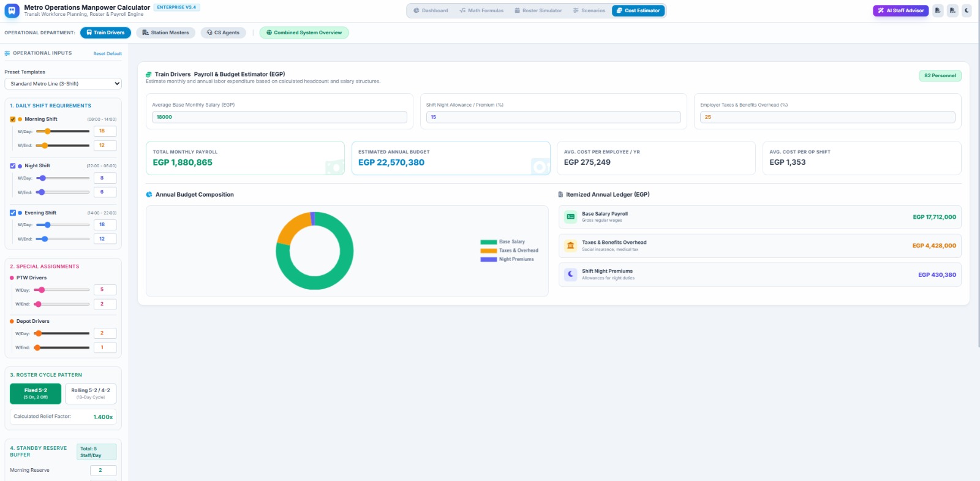Launch the AI Staff Advisor

point(901,10)
